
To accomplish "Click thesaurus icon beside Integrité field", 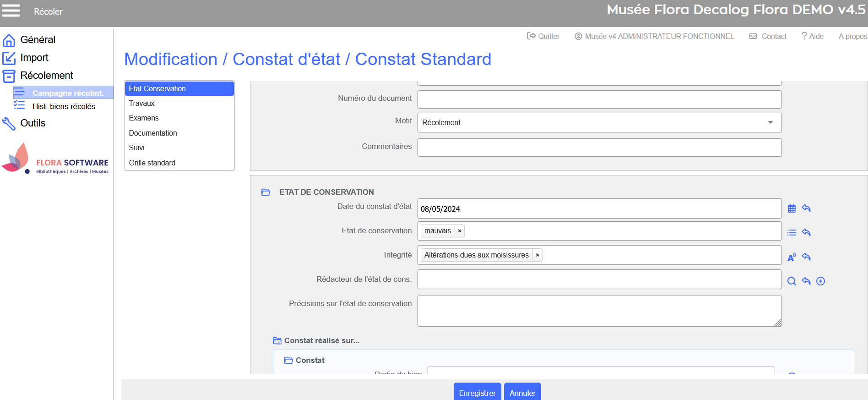I will [792, 257].
